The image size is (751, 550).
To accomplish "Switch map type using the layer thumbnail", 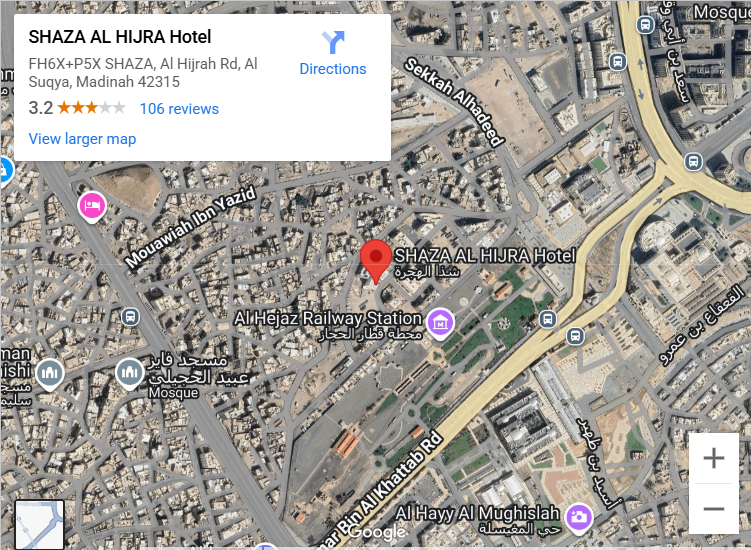I will [x=39, y=525].
